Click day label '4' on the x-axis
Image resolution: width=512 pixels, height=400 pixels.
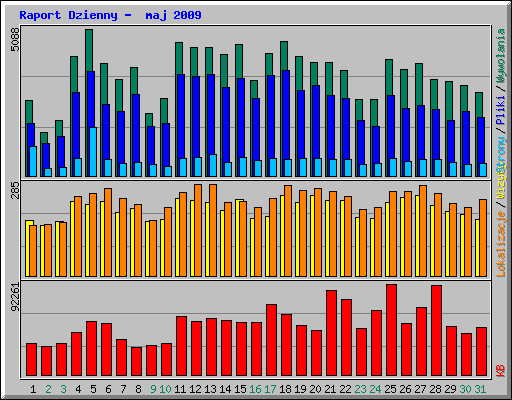(78, 389)
